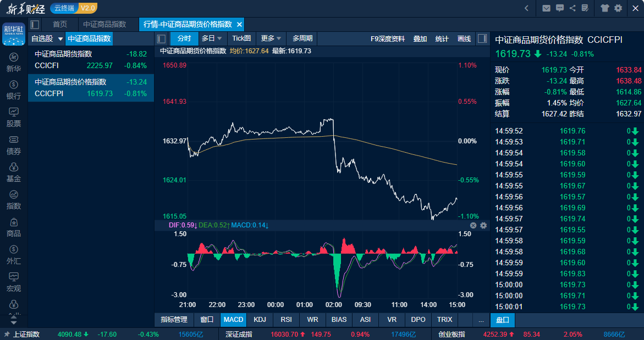Open the 商品 sidebar section
The height and width of the screenshot is (340, 644).
(14, 227)
